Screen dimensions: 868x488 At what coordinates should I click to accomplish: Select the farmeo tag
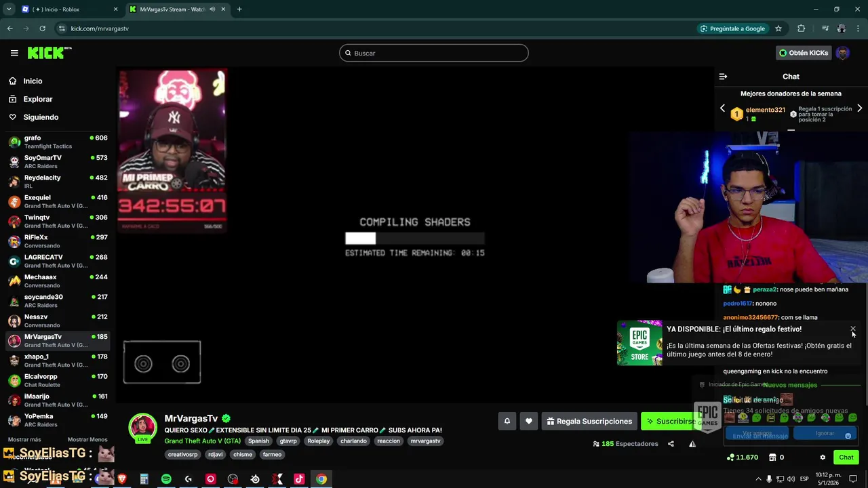tap(272, 454)
